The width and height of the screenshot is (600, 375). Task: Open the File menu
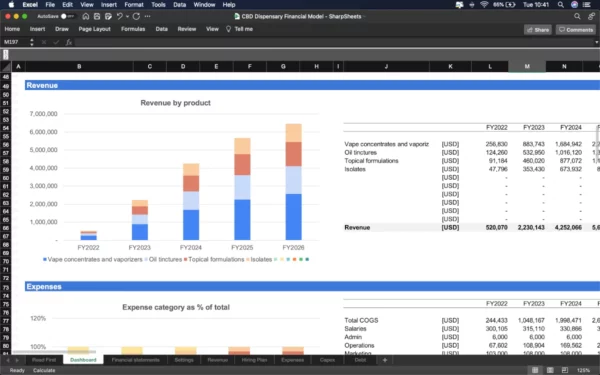(50, 5)
